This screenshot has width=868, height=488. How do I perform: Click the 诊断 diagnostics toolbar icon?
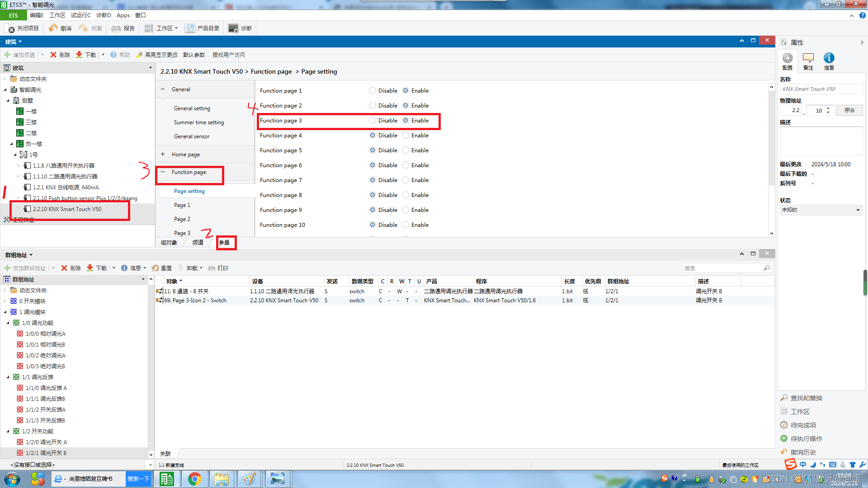233,28
